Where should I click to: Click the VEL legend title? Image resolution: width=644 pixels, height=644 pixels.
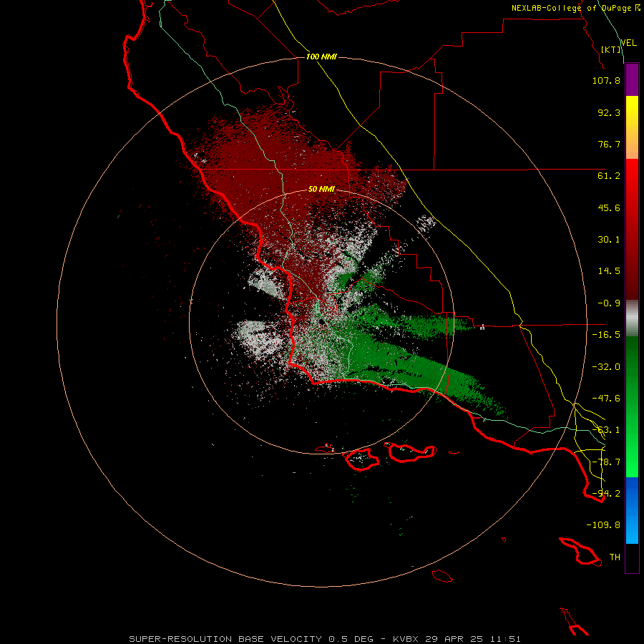click(628, 43)
